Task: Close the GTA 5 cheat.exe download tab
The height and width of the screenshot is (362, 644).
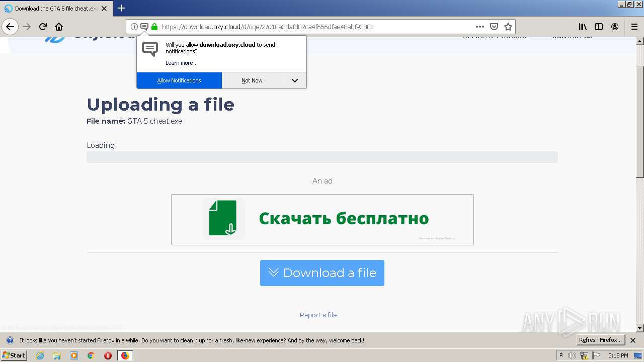Action: [104, 9]
